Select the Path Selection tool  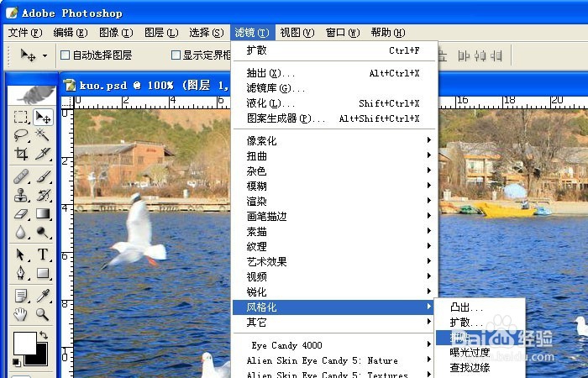click(x=21, y=255)
